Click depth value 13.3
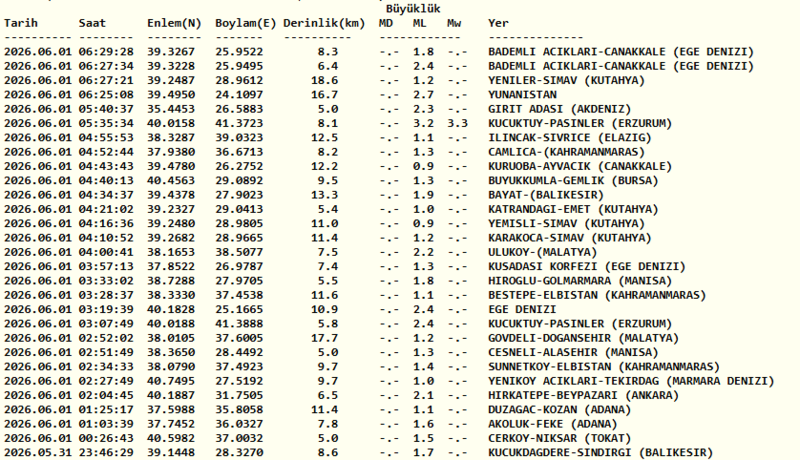The height and width of the screenshot is (460, 800). (324, 195)
